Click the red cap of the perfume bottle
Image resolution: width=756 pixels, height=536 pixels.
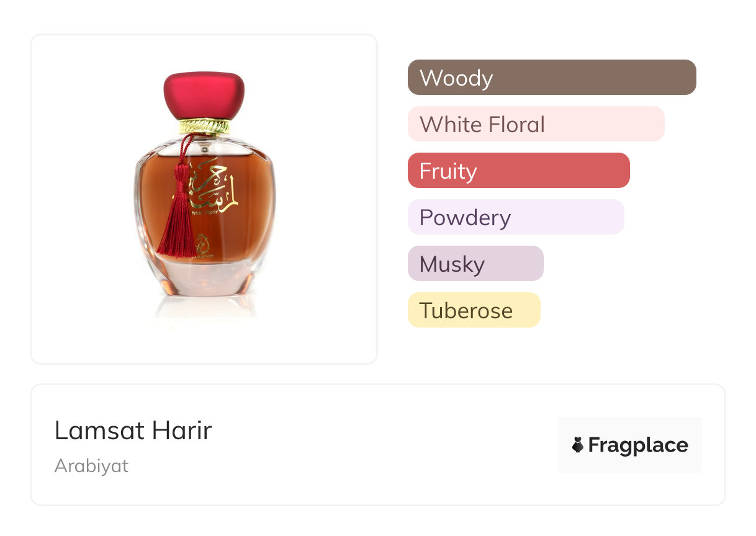tap(204, 95)
